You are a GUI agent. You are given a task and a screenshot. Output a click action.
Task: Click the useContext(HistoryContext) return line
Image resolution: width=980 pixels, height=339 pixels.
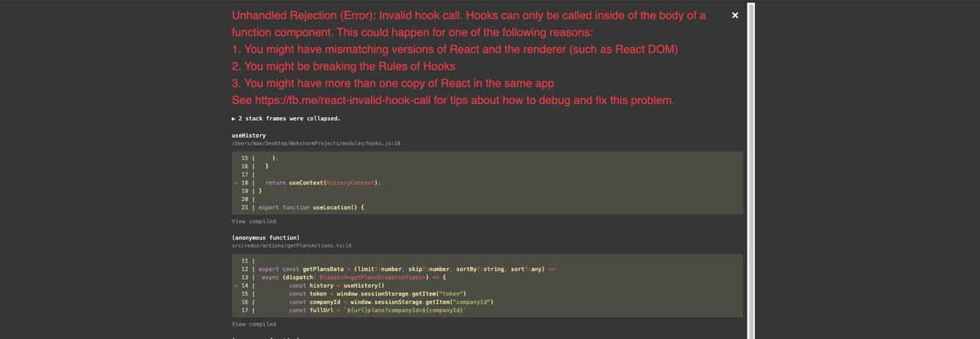click(x=322, y=183)
